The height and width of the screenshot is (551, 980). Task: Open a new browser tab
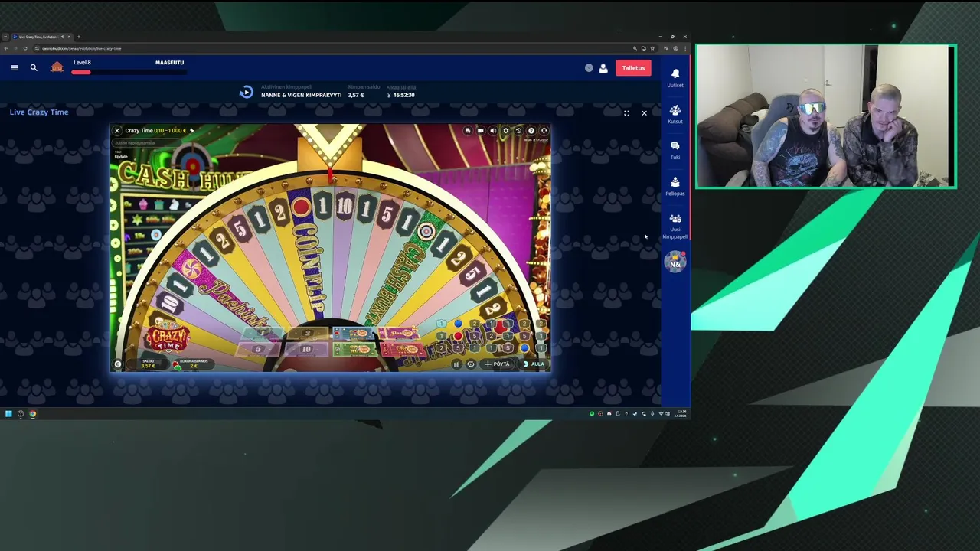78,37
